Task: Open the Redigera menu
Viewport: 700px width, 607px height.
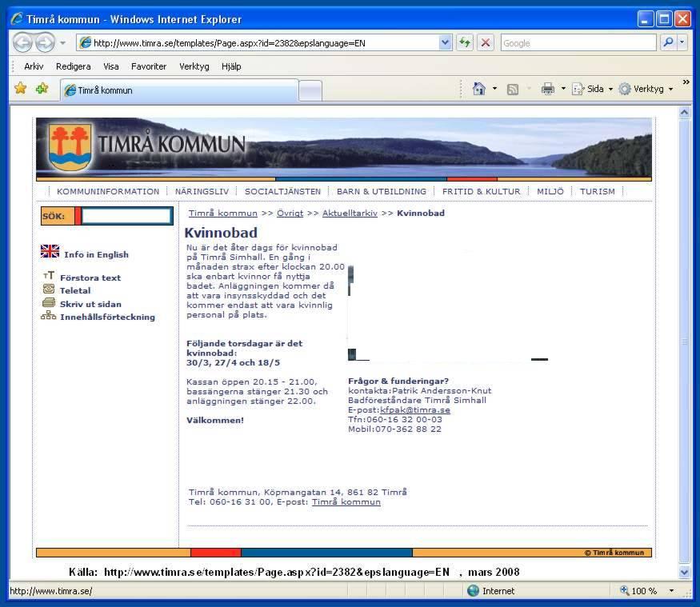Action: (x=74, y=66)
